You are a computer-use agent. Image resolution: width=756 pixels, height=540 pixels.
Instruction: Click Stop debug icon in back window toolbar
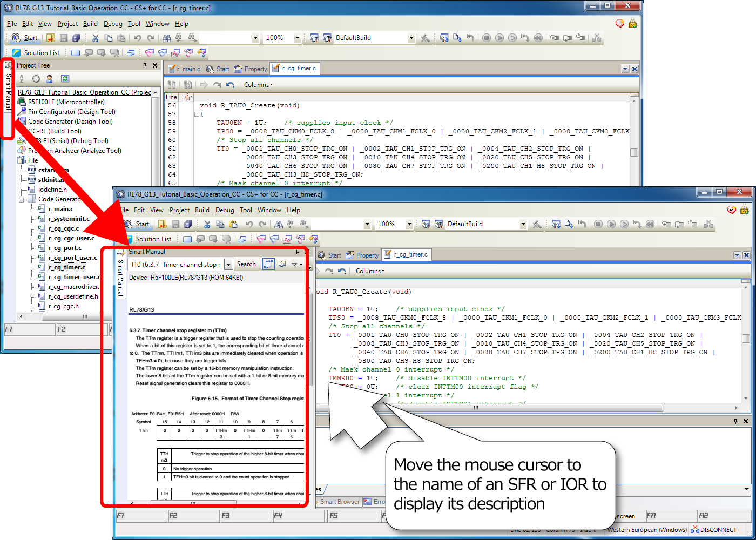click(x=487, y=38)
